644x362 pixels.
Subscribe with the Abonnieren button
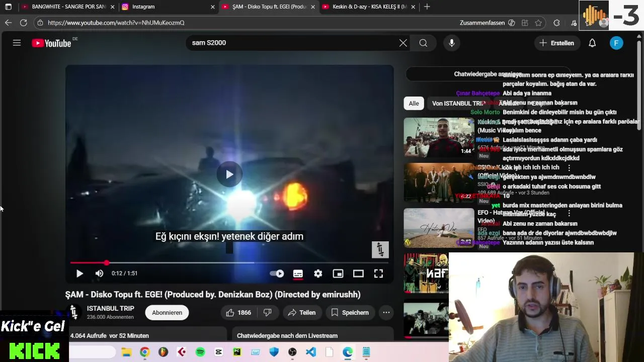[167, 313]
